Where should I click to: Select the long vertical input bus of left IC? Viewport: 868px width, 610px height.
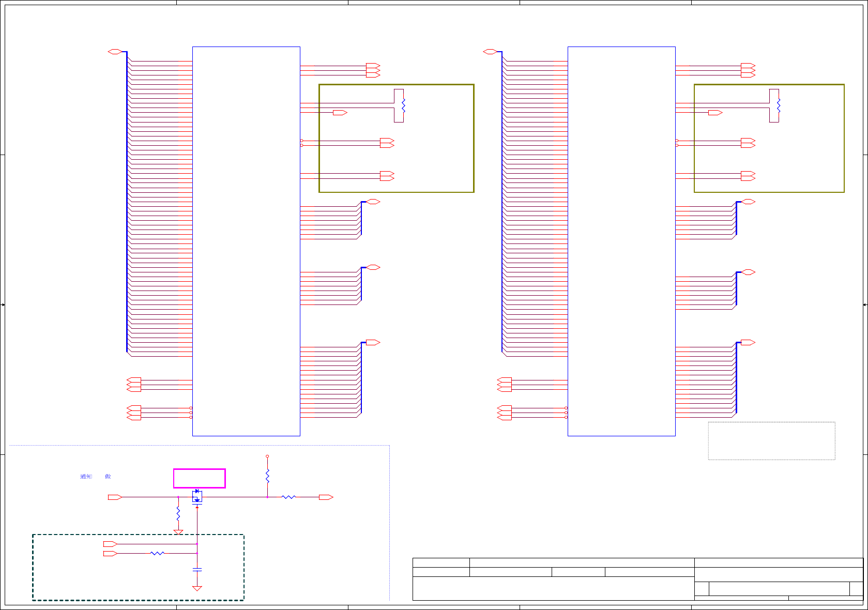click(x=127, y=202)
